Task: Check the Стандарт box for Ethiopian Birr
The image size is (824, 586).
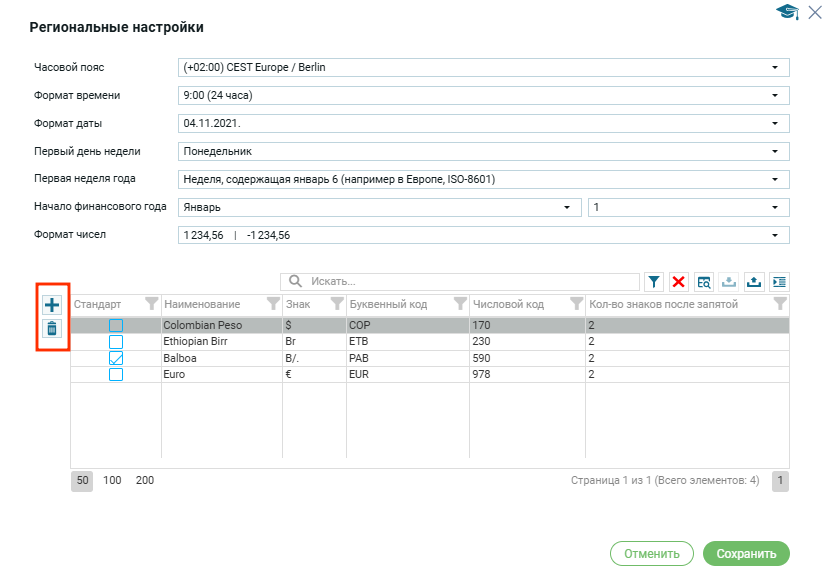Action: pyautogui.click(x=116, y=341)
